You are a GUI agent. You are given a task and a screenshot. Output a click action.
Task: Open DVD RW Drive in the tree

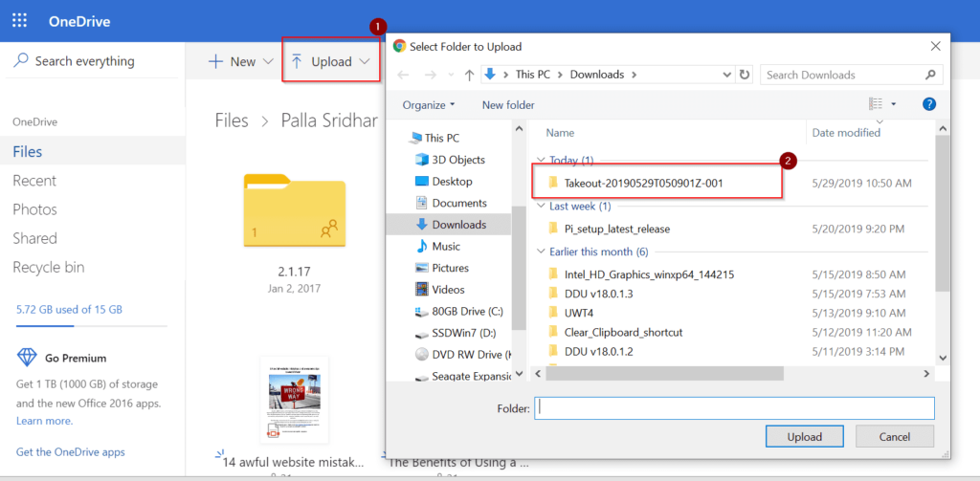coord(461,354)
